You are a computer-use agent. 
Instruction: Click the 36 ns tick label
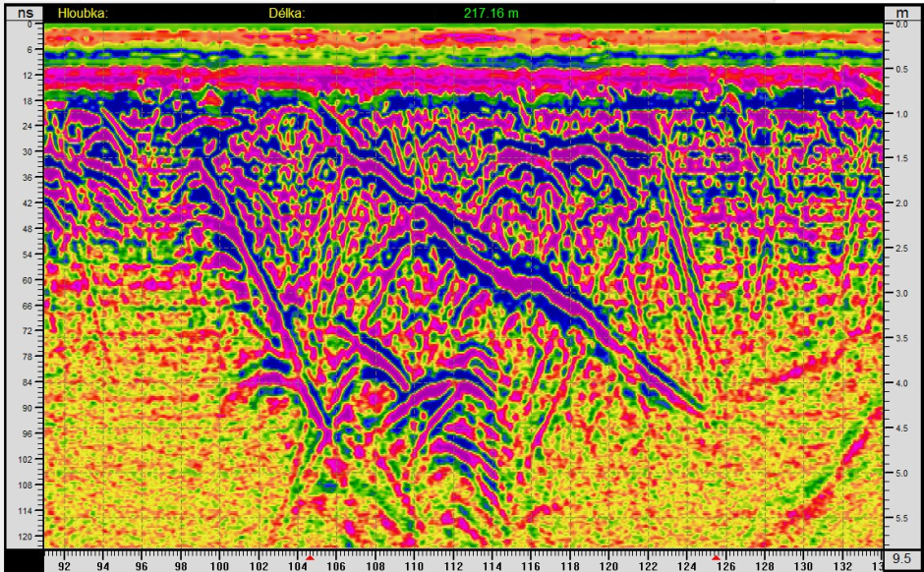(28, 177)
